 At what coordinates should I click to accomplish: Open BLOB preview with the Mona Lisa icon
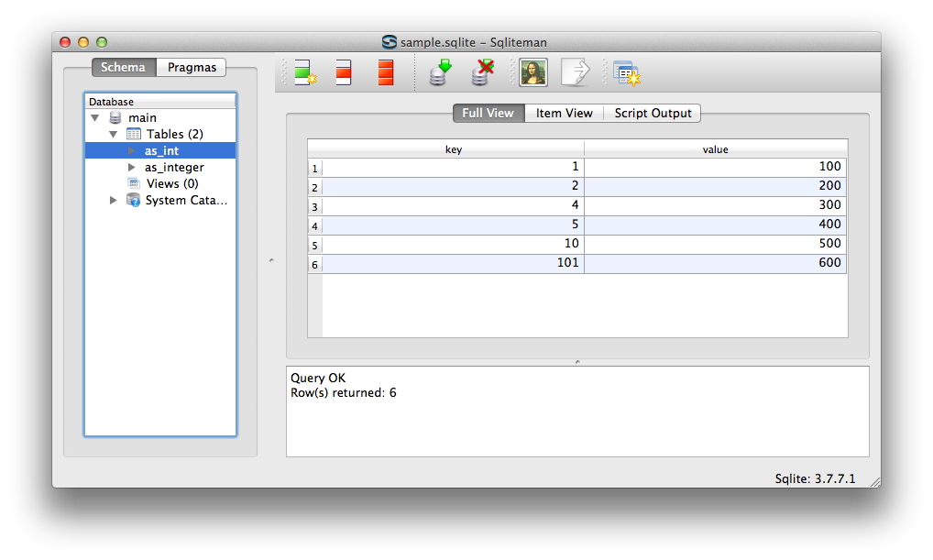(x=532, y=71)
